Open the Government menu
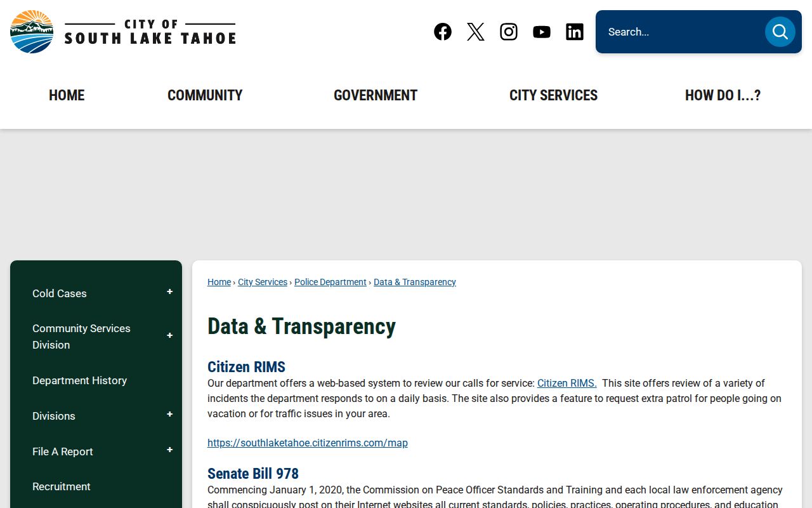812x508 pixels. (376, 95)
